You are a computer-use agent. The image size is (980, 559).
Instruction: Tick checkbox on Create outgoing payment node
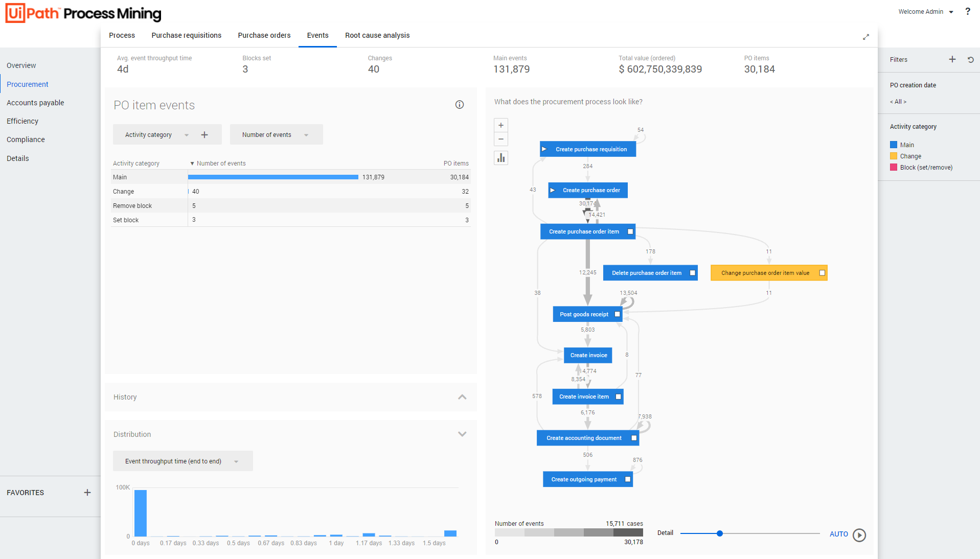click(627, 479)
